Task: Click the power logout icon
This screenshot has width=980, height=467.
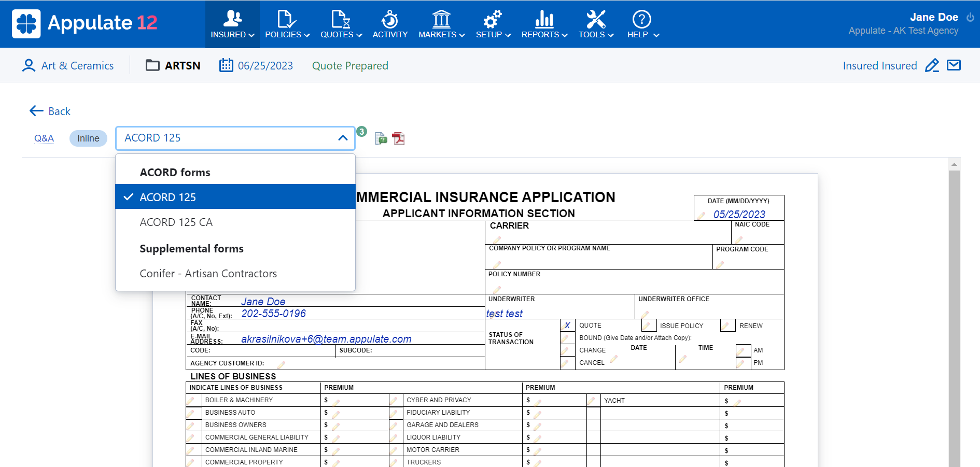Action: (x=970, y=17)
